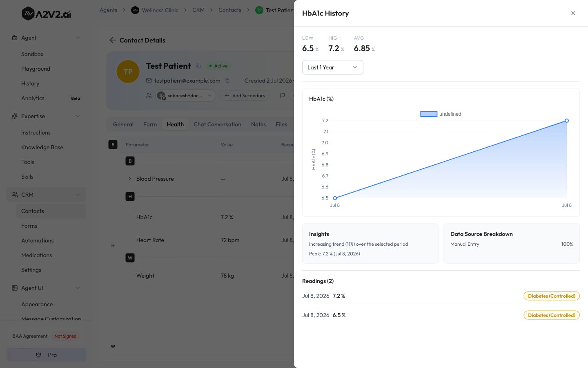This screenshot has width=588, height=368.
Task: Open Analytics Beta in the sidebar
Action: (51, 98)
